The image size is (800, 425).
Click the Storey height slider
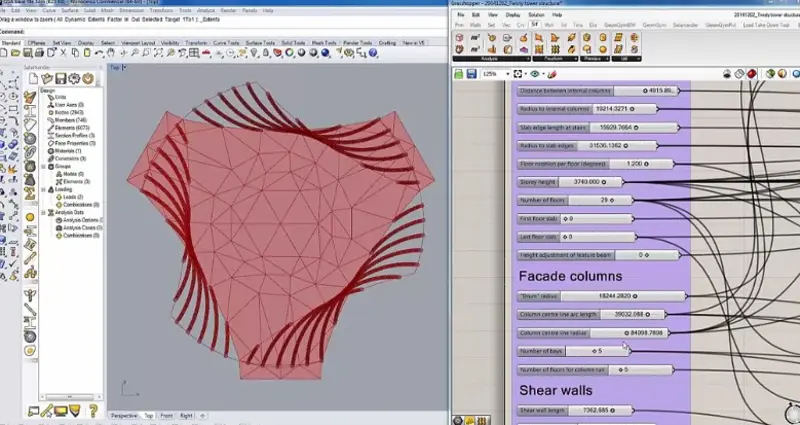click(x=570, y=182)
